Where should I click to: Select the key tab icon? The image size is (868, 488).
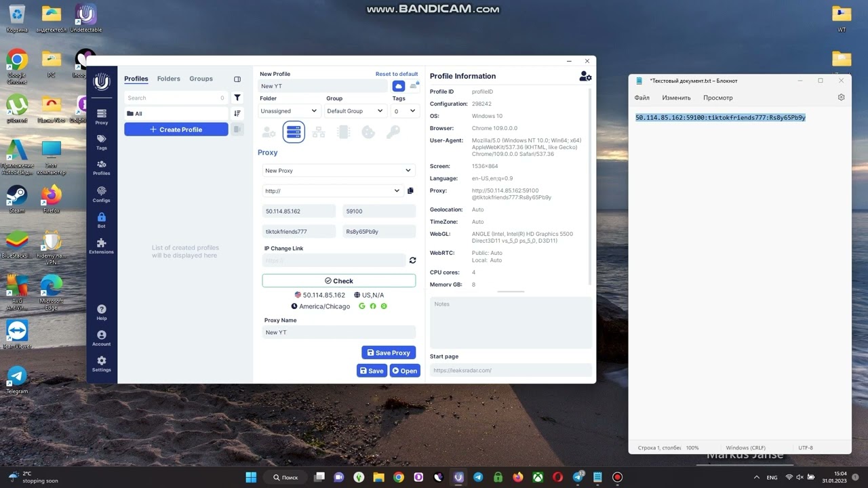point(393,132)
